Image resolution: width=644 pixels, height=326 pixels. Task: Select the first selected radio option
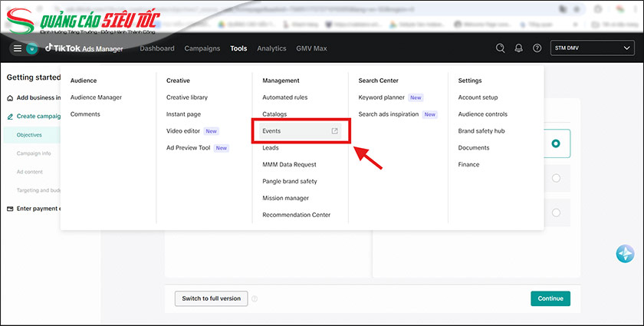click(556, 143)
